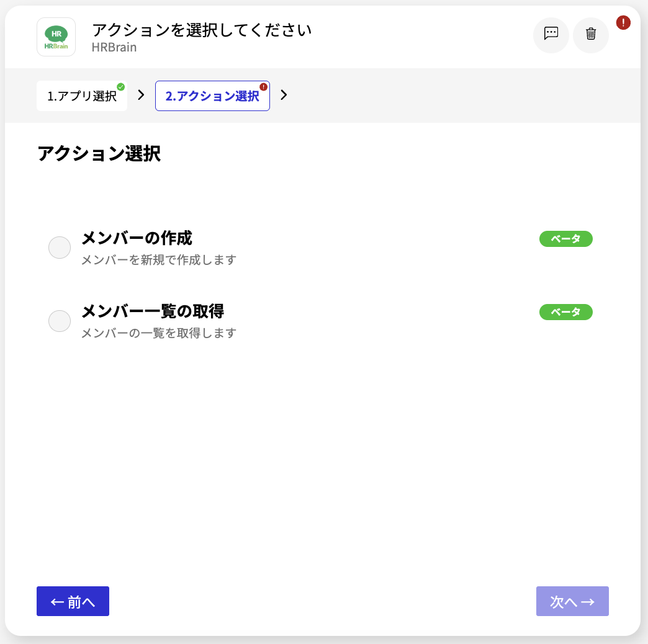Viewport: 648px width, 644px height.
Task: Click the メンバー一覧の取得 title text
Action: 153,311
